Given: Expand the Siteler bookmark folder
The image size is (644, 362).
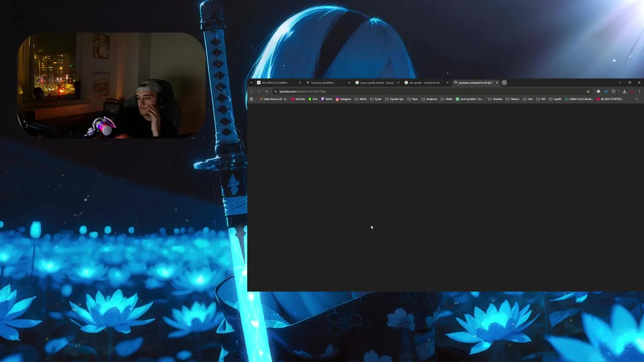Looking at the screenshot, I should (x=447, y=99).
